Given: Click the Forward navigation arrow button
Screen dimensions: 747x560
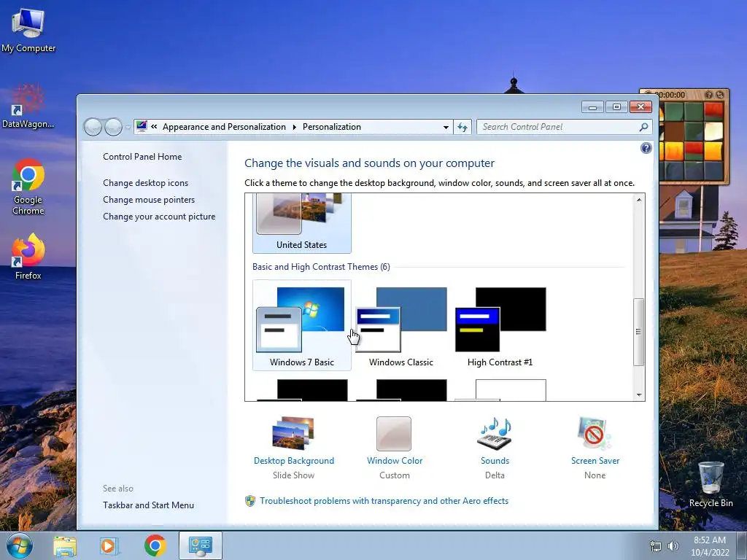Looking at the screenshot, I should (x=113, y=127).
